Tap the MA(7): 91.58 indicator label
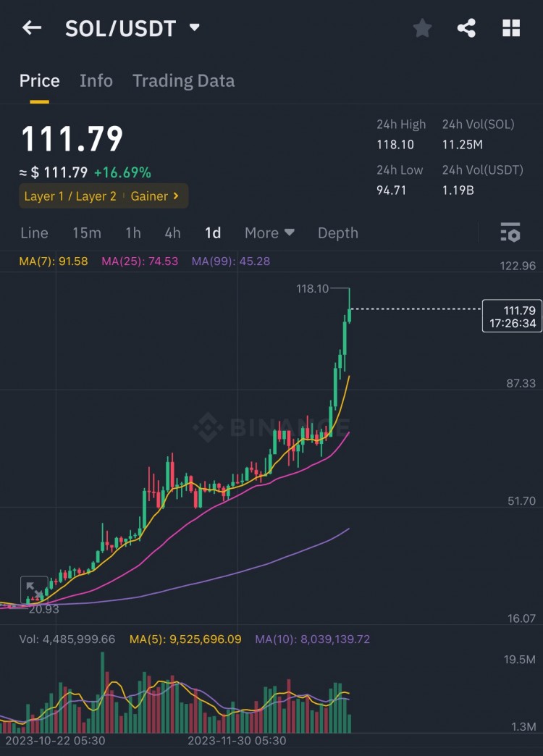Viewport: 543px width, 756px height. tap(54, 261)
